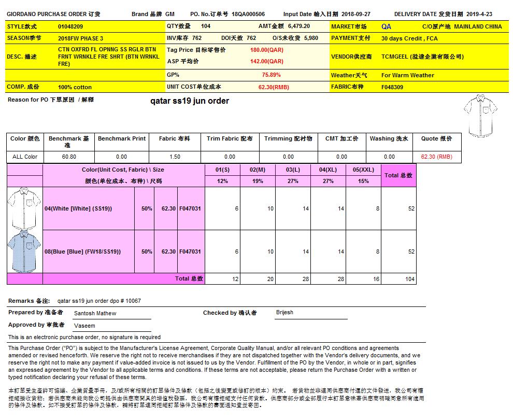Select the delivery date 2019-4-23
Screen dimensions: 513x420
(479, 15)
